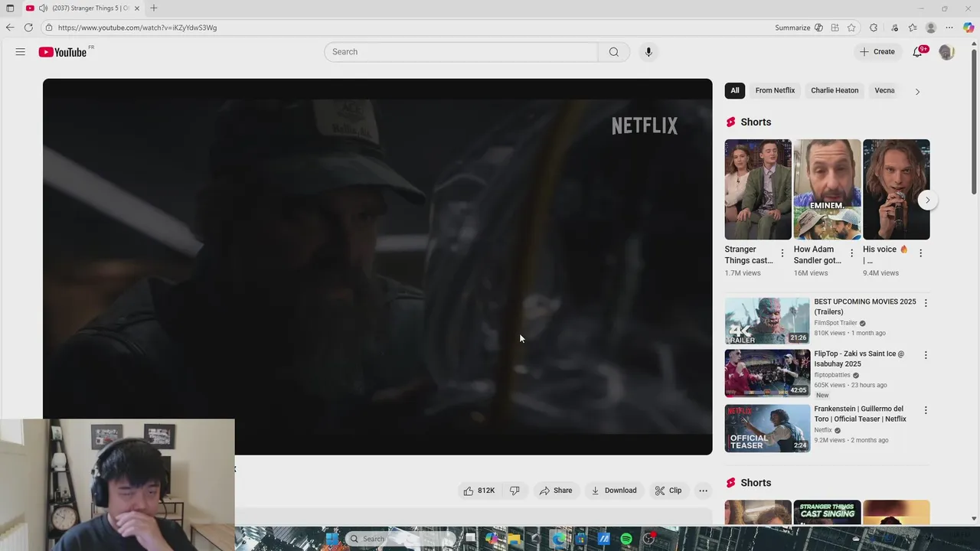Open YouTube notifications bell

(x=917, y=52)
